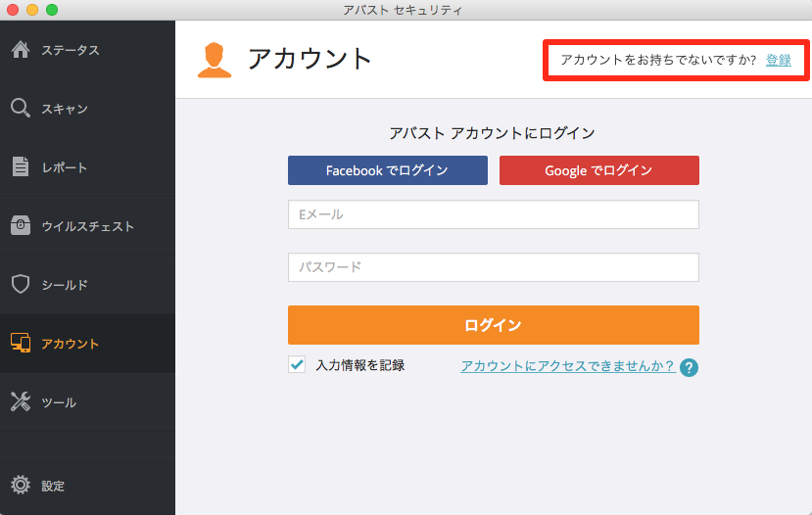Select アカウント in the sidebar

pyautogui.click(x=87, y=343)
